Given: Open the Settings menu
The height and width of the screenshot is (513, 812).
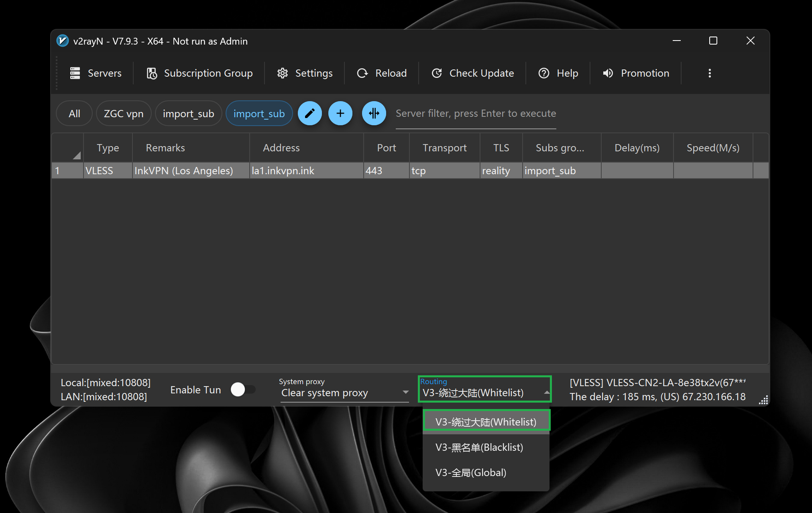Looking at the screenshot, I should [305, 73].
